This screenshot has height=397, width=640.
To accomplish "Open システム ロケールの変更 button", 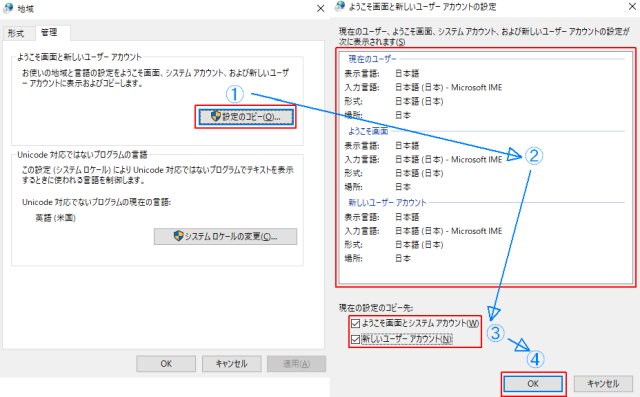I will point(225,236).
